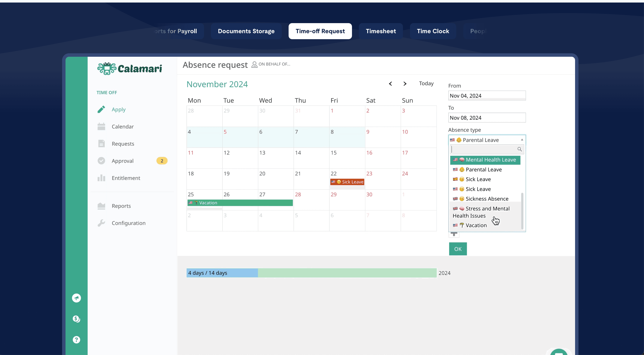Collapse the Absence type dropdown arrow
This screenshot has height=355, width=644.
(x=522, y=140)
